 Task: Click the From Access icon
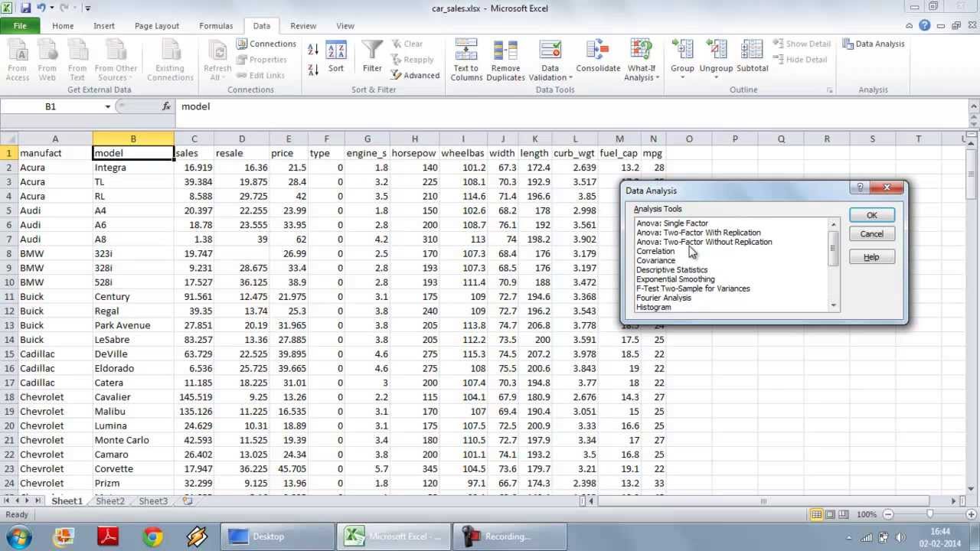point(17,60)
